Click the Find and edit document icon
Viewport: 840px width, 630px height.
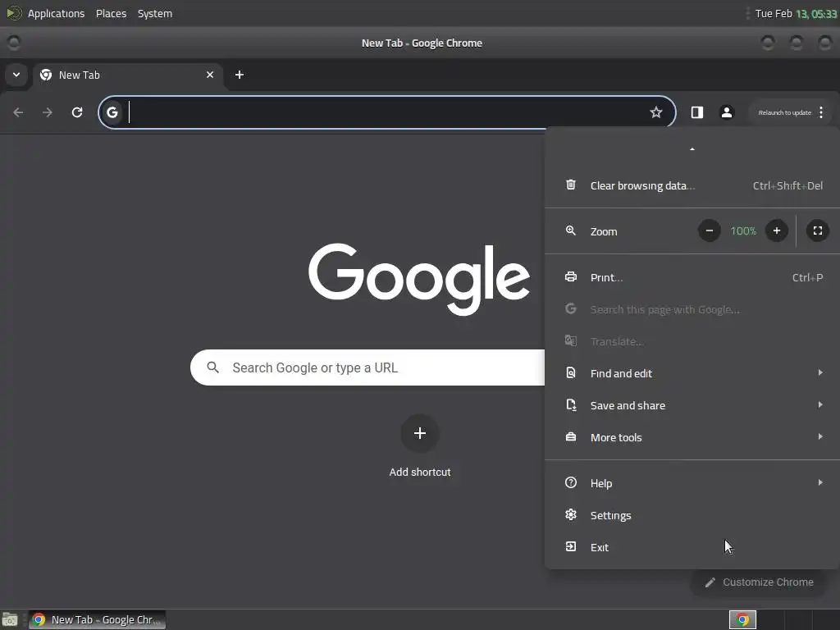tap(571, 373)
